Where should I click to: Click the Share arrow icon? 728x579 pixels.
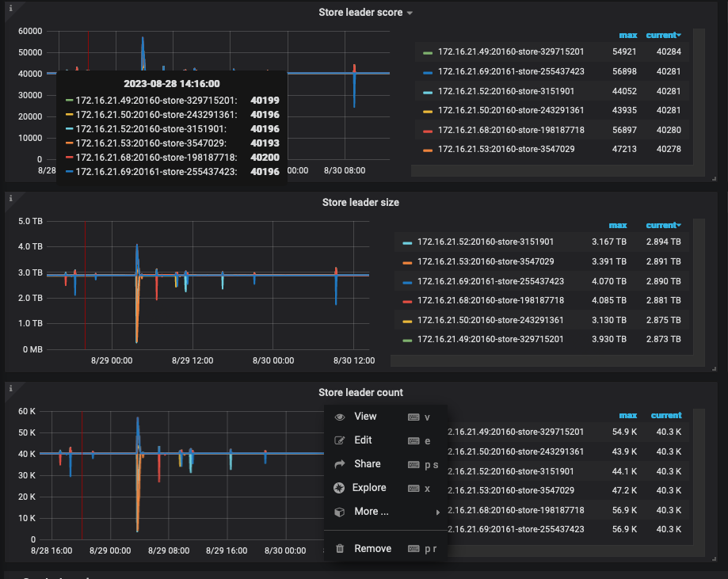tap(340, 464)
